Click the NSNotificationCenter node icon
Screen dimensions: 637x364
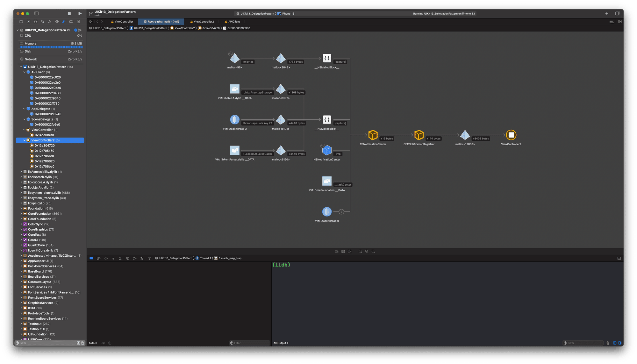click(x=327, y=151)
